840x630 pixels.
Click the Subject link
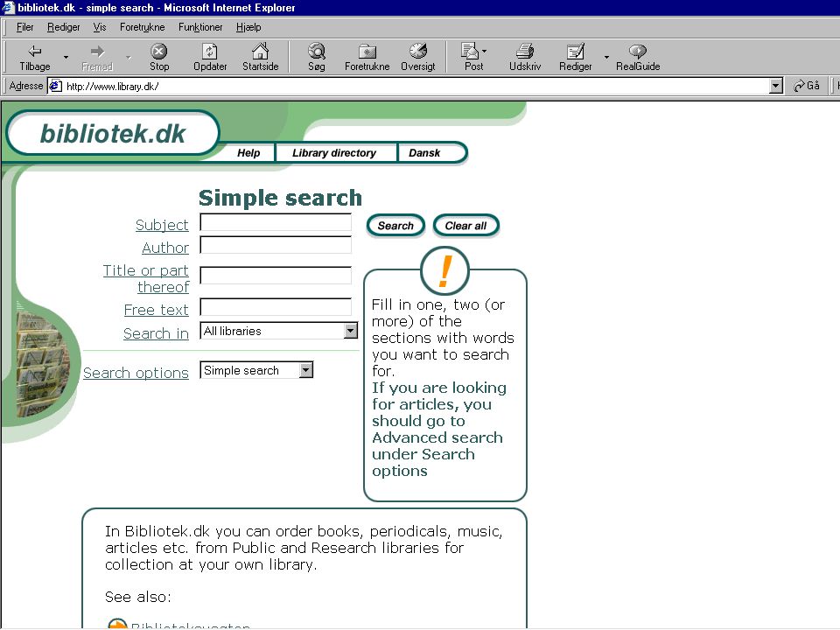pos(162,225)
